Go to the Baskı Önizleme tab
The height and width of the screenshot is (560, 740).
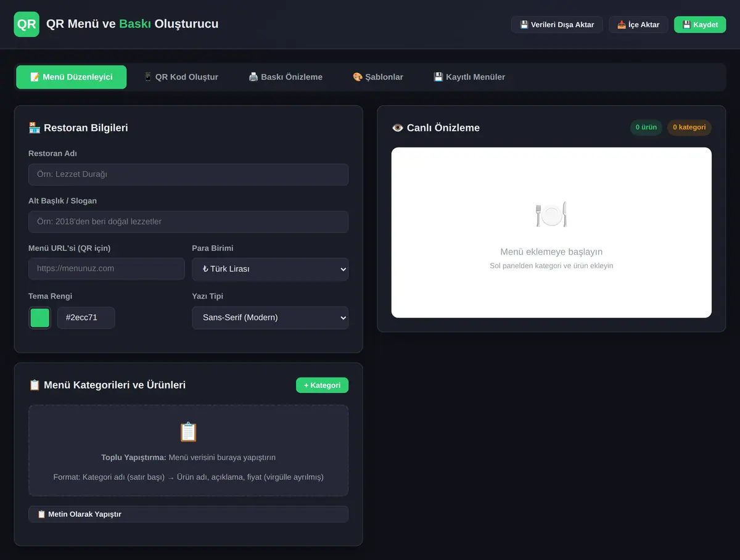(x=286, y=77)
